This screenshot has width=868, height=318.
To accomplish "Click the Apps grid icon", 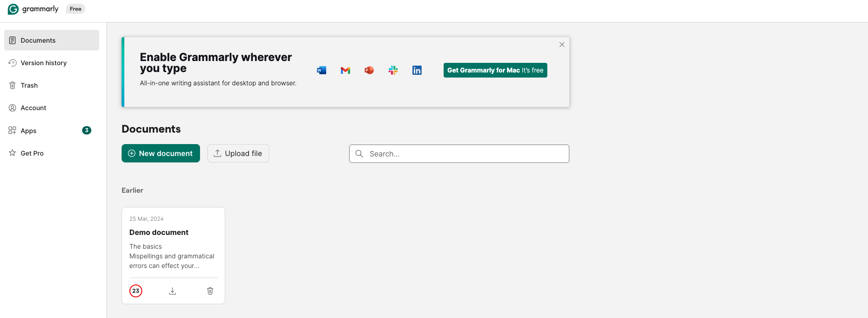I will [x=12, y=130].
